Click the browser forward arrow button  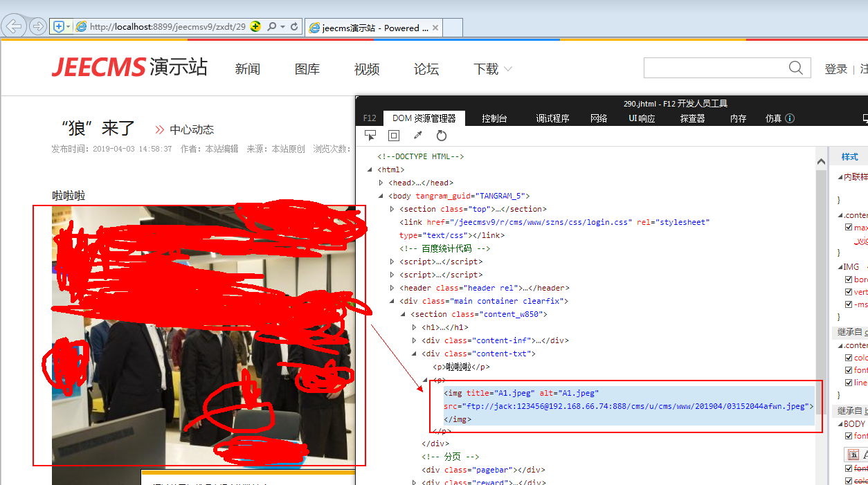[x=38, y=26]
